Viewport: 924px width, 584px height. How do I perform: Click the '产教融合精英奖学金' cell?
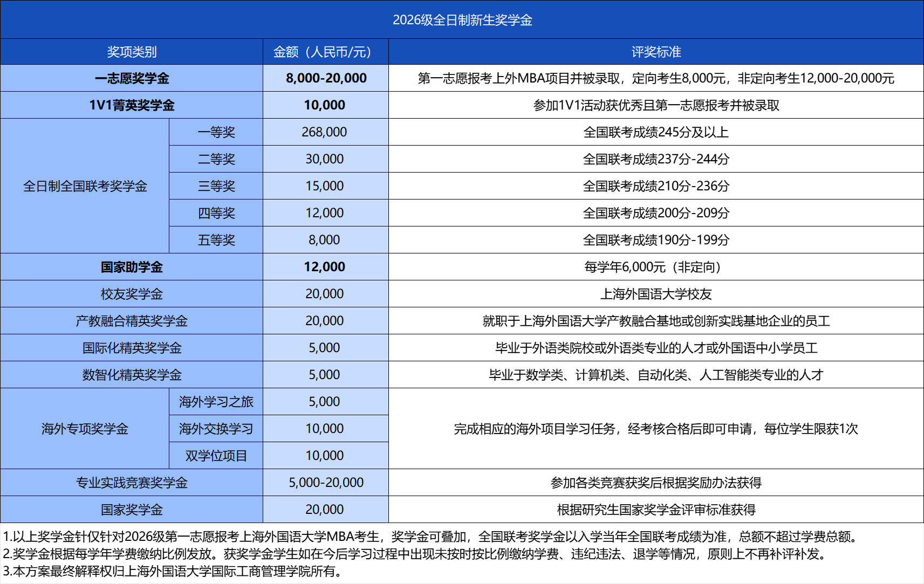tap(132, 321)
